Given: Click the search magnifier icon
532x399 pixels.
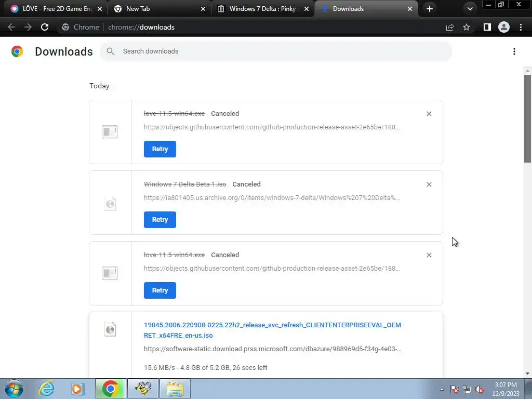Looking at the screenshot, I should tap(110, 51).
